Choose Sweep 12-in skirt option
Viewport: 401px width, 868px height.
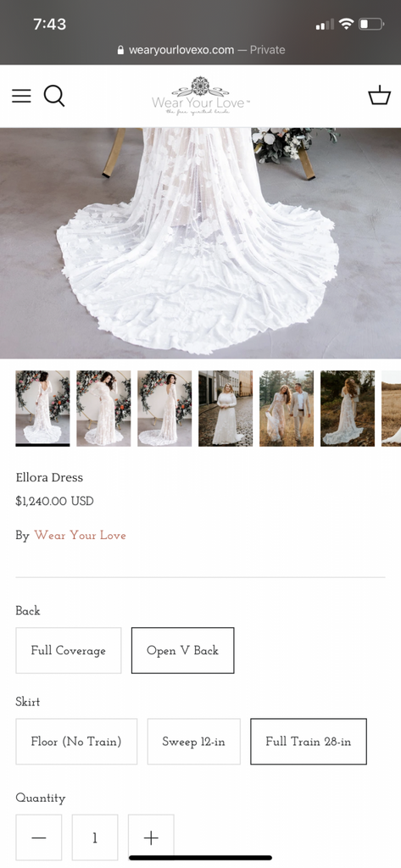(194, 742)
